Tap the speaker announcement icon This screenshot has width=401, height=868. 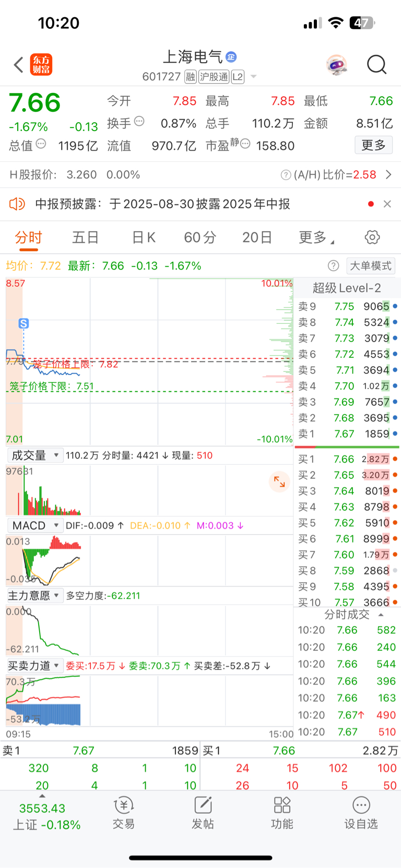tap(17, 204)
